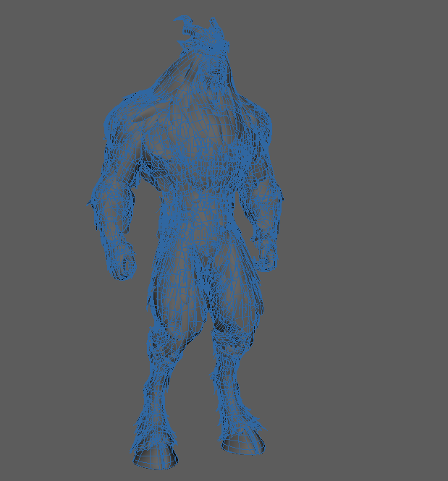
Task: Click the thigh on the right side
Action: [232, 289]
